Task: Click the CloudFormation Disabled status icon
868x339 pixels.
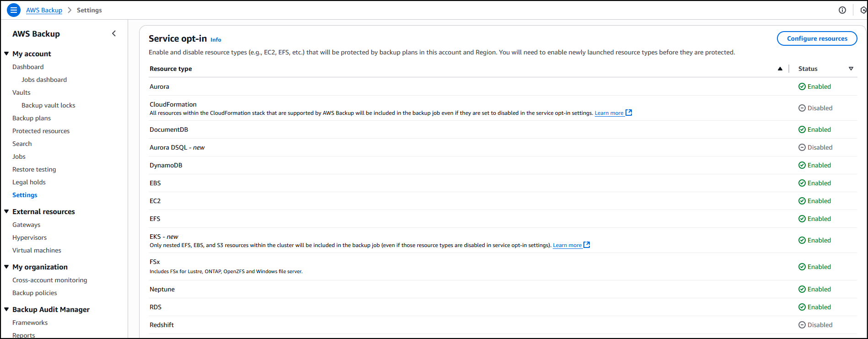Action: click(802, 108)
